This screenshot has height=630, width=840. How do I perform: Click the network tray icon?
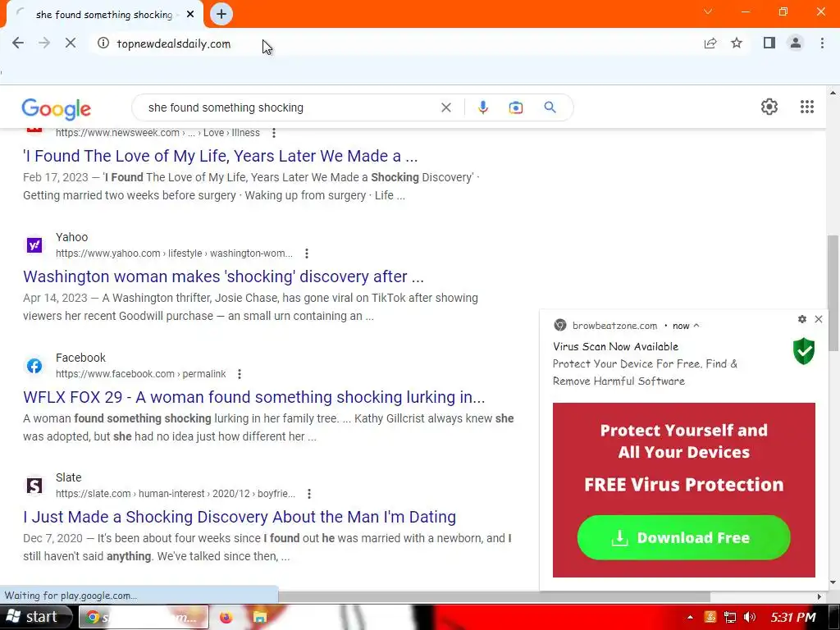coord(729,618)
